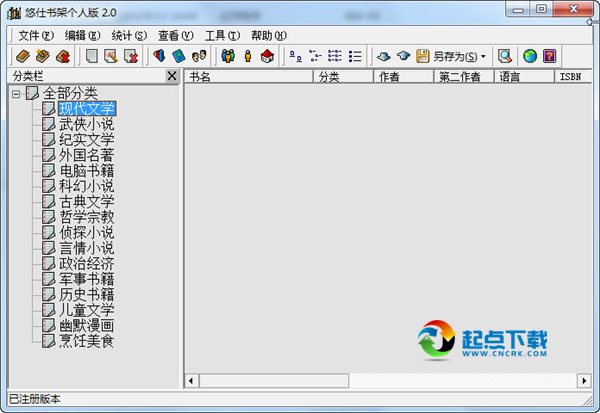Screen dimensions: 600x413
Task: Click the add new book icon
Action: click(x=23, y=57)
